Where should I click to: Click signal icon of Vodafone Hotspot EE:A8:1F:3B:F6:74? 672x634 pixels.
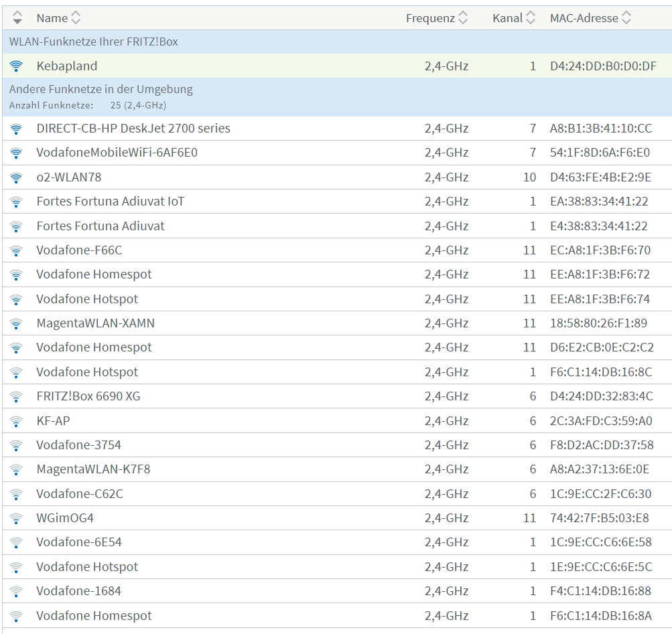(x=16, y=299)
